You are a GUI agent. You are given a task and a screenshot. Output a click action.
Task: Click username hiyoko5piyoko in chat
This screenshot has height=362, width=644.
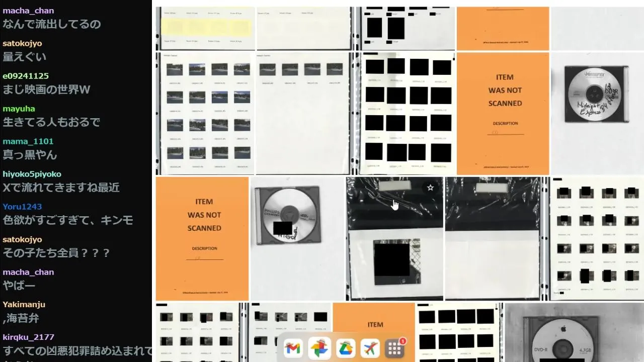tap(32, 174)
